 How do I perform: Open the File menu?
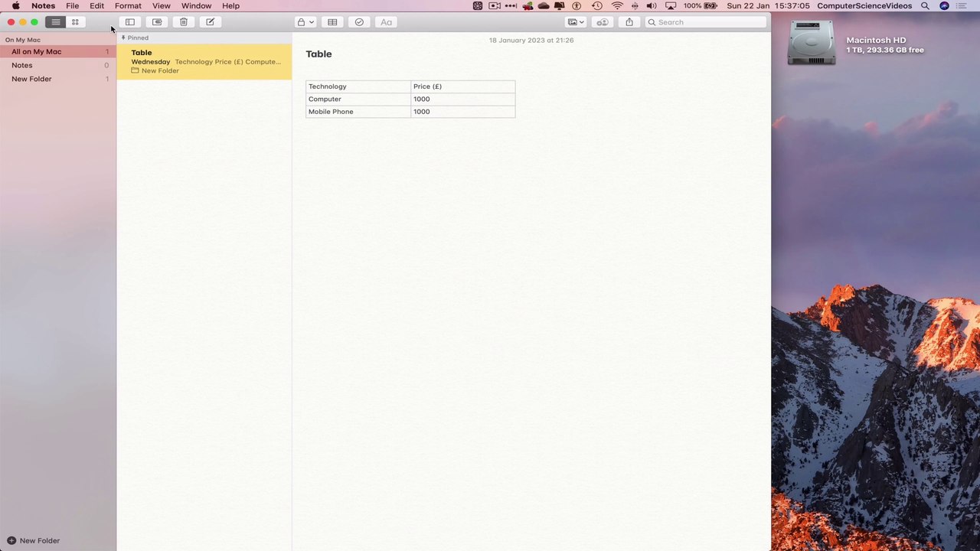coord(73,5)
